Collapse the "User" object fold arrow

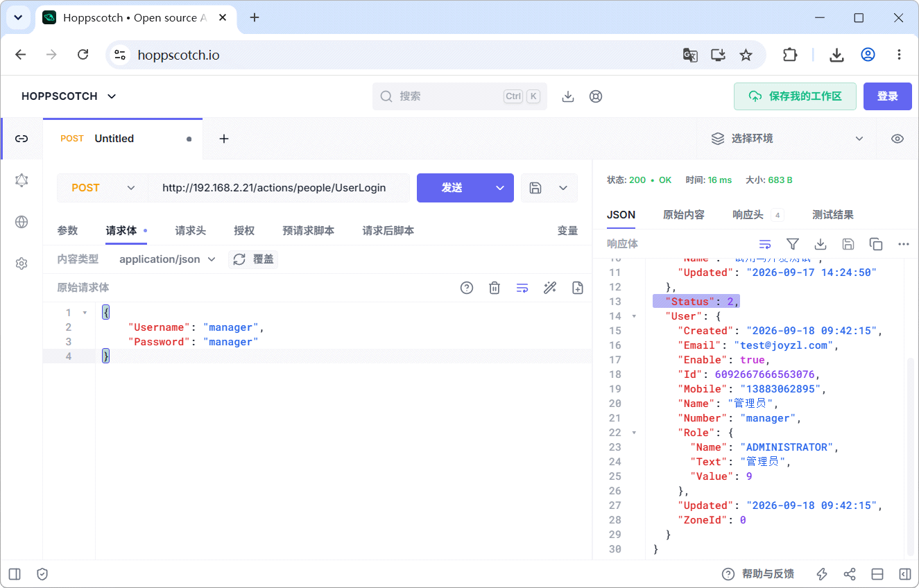click(634, 316)
